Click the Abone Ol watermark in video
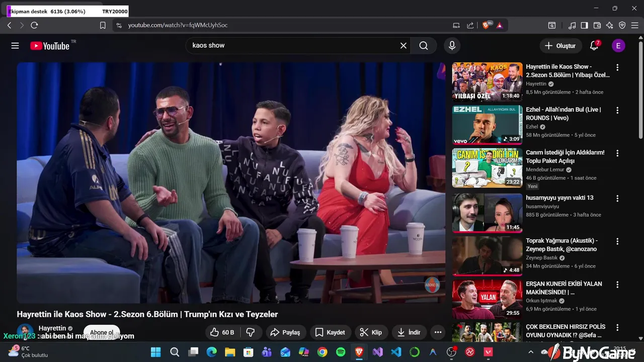 point(432,285)
